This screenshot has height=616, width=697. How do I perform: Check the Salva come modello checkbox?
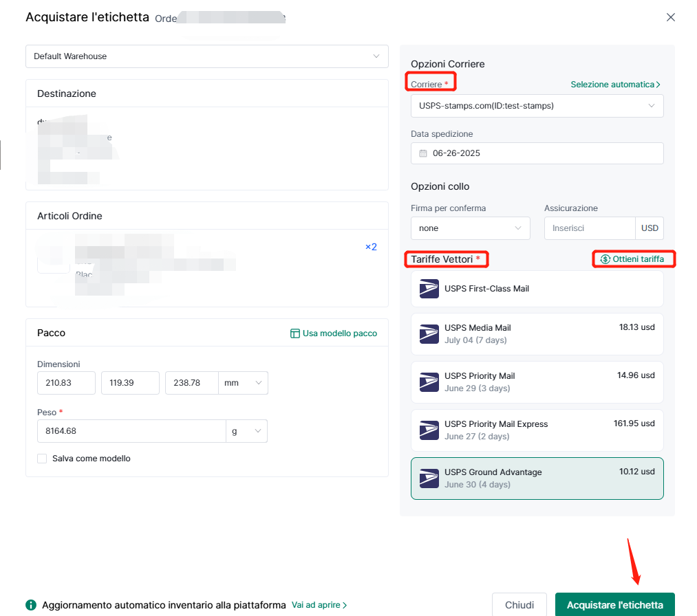[42, 459]
